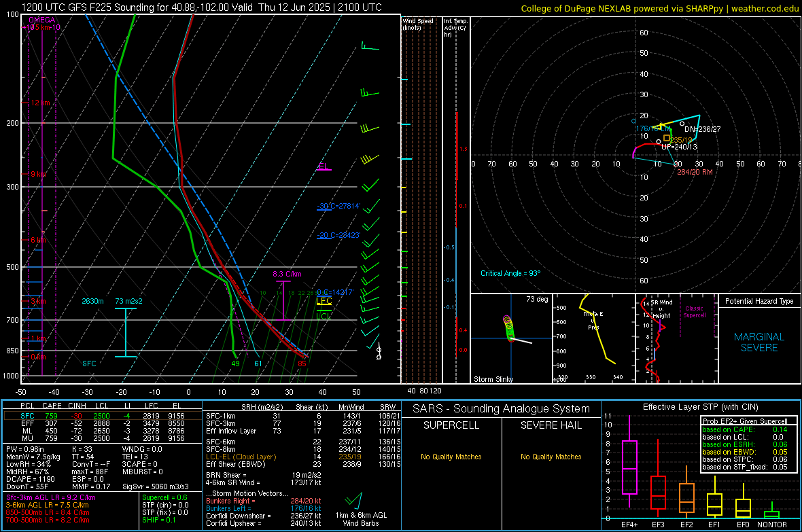Click the 'SHIP = 0.1' value
Viewport: 802px width, 532px height.
pyautogui.click(x=158, y=520)
